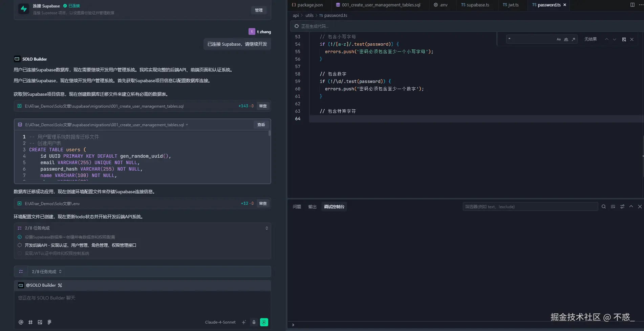Open panel filter settings icon
Image resolution: width=644 pixels, height=331 pixels.
coord(622,206)
